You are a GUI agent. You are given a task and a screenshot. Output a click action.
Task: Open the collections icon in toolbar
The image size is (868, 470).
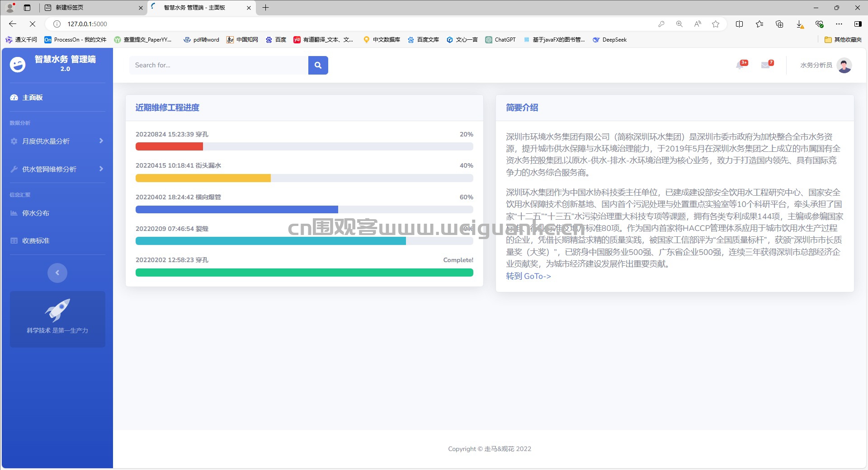tap(779, 24)
